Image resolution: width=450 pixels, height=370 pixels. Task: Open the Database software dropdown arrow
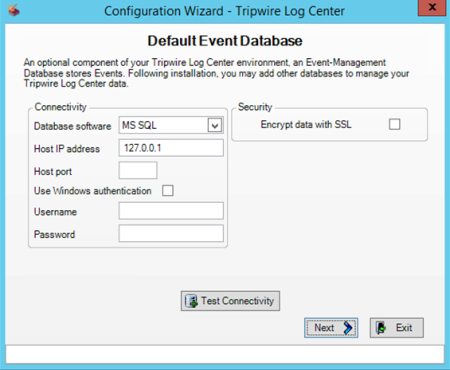pos(215,126)
